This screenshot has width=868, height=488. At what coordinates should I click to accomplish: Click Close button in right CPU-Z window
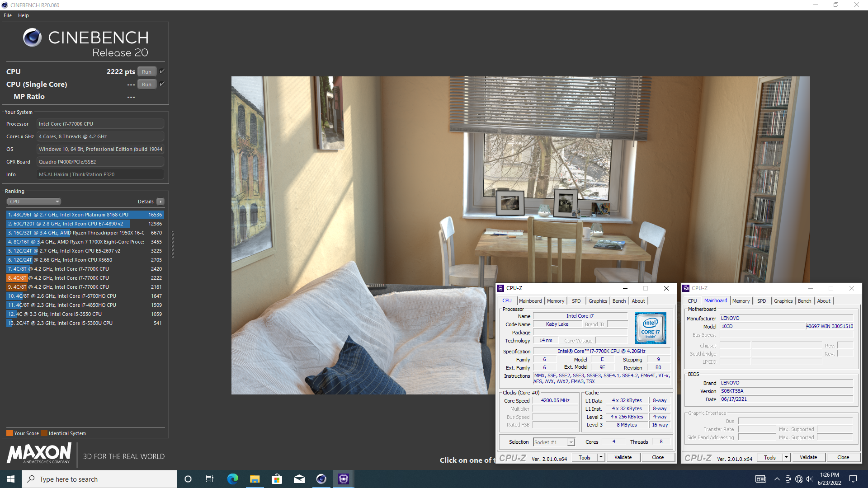[x=843, y=458]
